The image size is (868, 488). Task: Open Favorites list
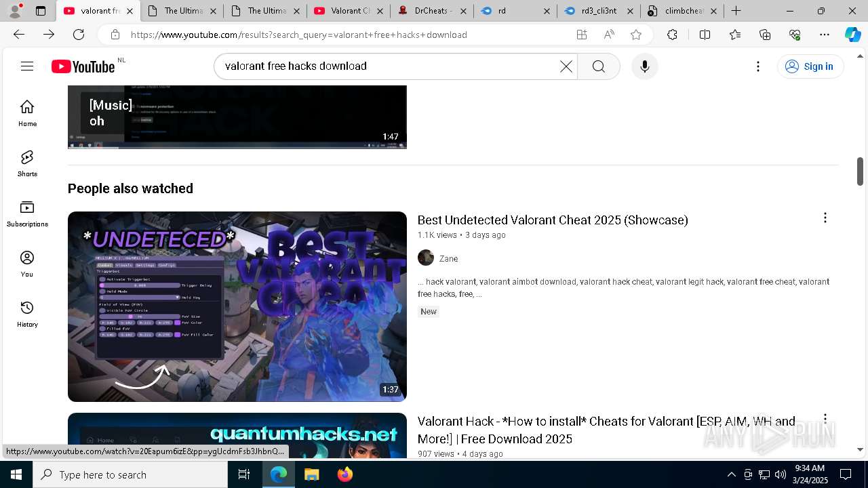(735, 35)
